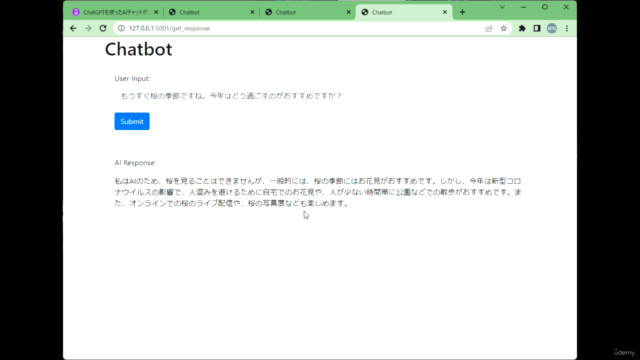Switch to the ChatGPTを使ったAIチャット tab
Image resolution: width=640 pixels, height=360 pixels.
coord(115,12)
